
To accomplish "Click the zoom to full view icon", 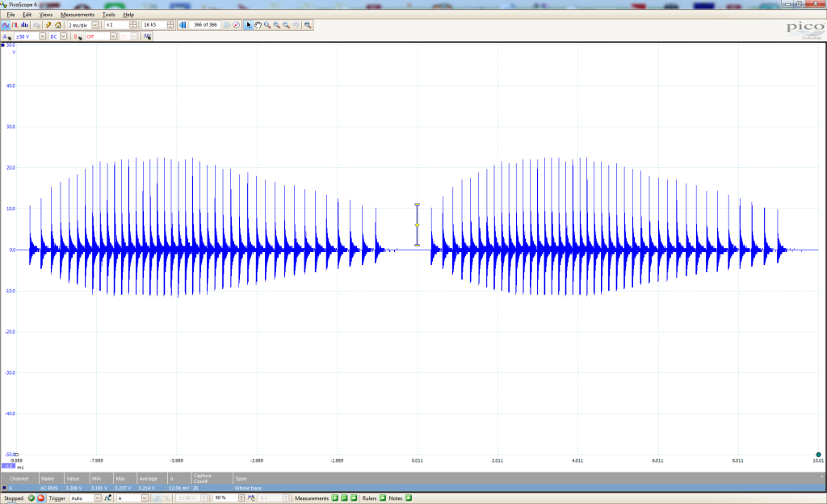I will [x=308, y=25].
